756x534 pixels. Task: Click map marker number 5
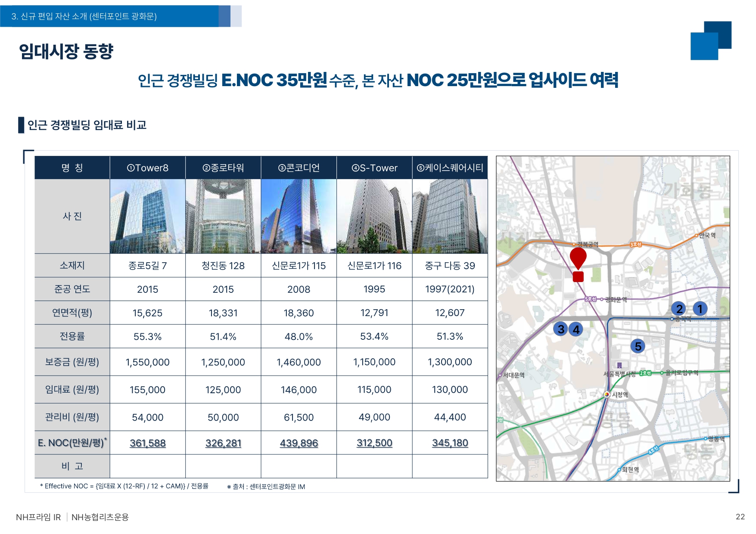tap(638, 346)
